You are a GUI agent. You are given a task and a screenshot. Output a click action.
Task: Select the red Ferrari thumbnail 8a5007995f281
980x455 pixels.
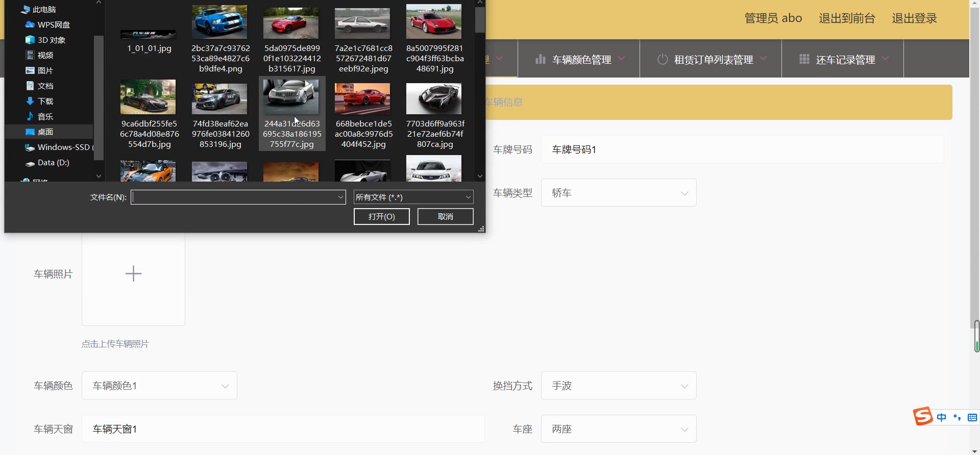[x=434, y=22]
